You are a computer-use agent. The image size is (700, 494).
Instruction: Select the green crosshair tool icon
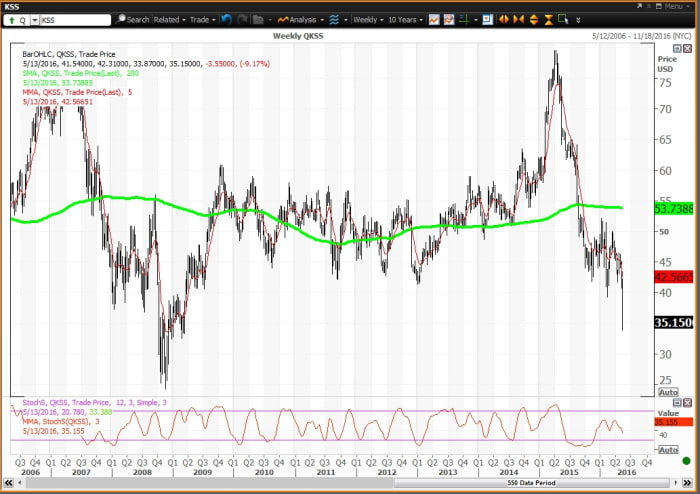click(464, 19)
